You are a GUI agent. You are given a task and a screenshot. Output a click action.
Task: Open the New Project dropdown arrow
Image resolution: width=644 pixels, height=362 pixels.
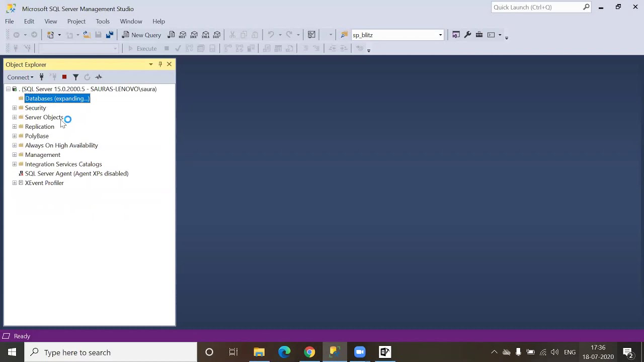click(x=59, y=35)
